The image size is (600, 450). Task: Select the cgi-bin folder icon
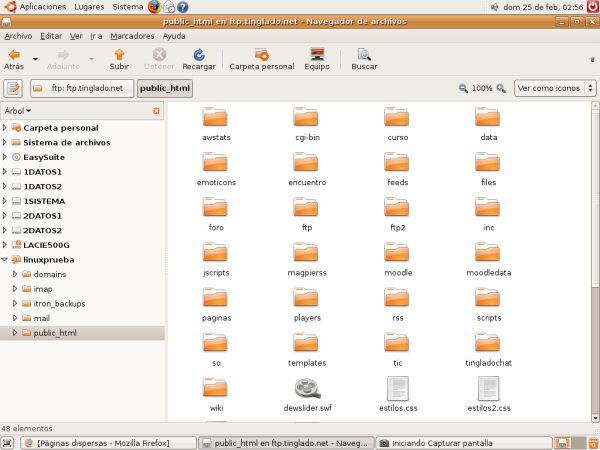pyautogui.click(x=306, y=117)
